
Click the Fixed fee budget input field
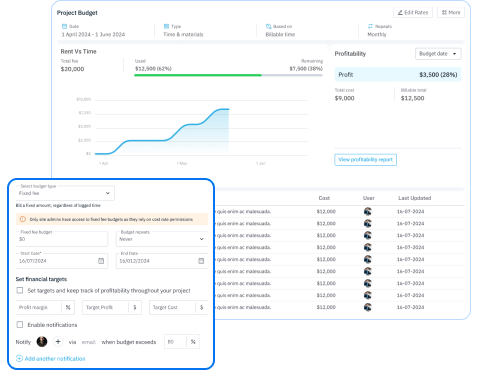pyautogui.click(x=62, y=239)
